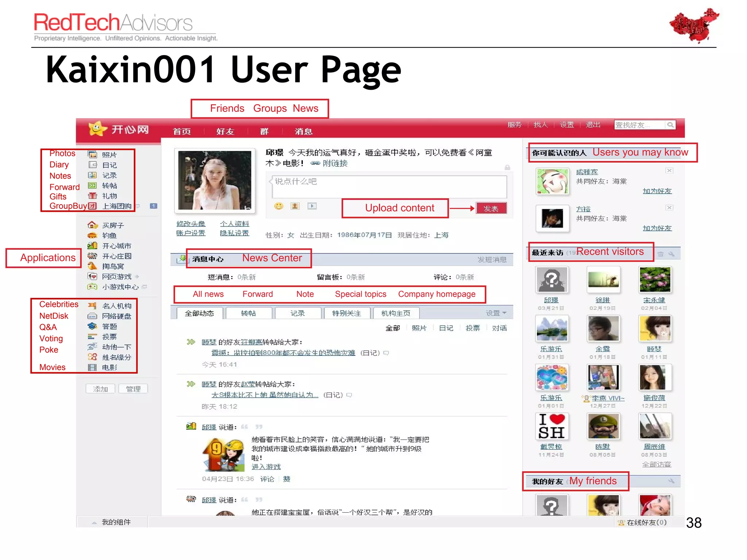Open the 设置 dropdown in feed tabs
The height and width of the screenshot is (560, 747).
point(496,313)
